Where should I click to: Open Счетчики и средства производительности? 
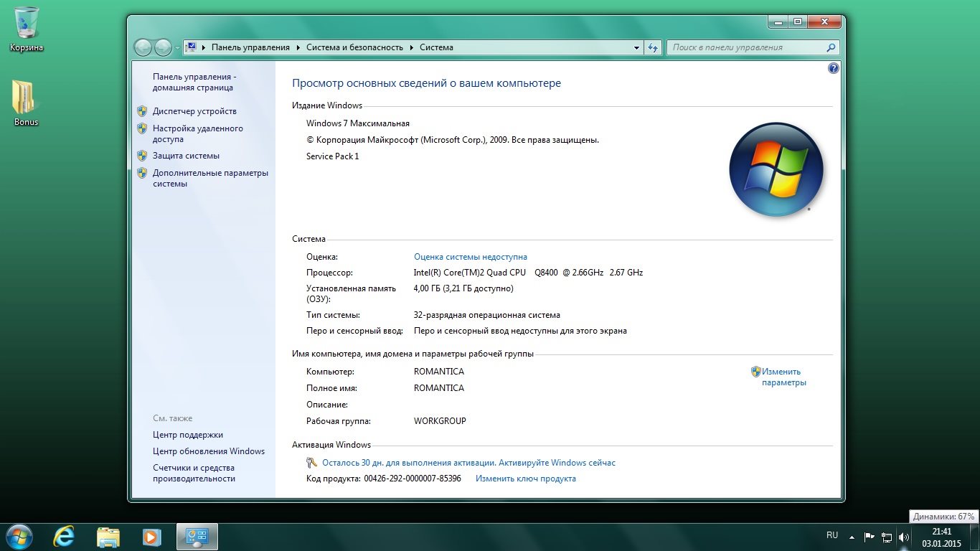pyautogui.click(x=194, y=473)
